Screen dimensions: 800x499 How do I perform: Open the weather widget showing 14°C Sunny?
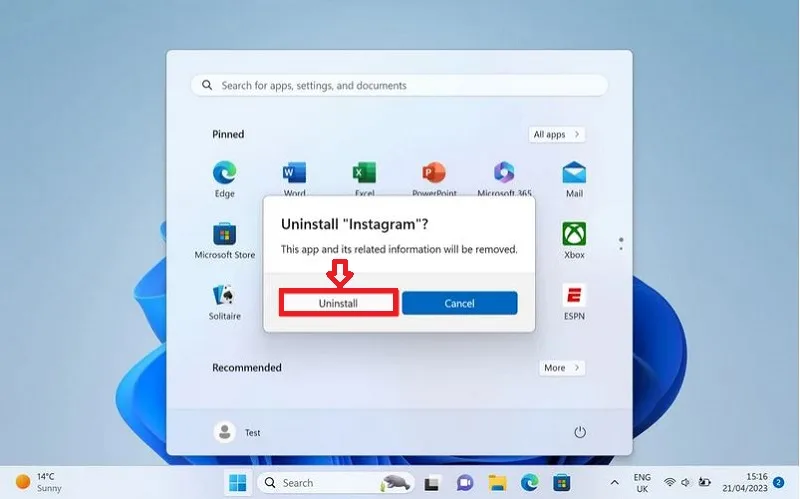[x=38, y=482]
